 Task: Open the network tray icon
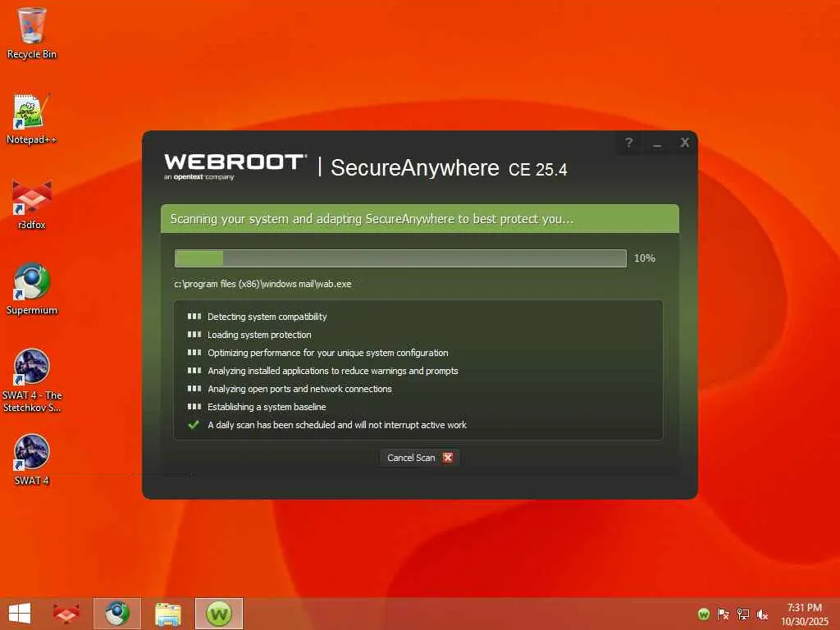(743, 614)
